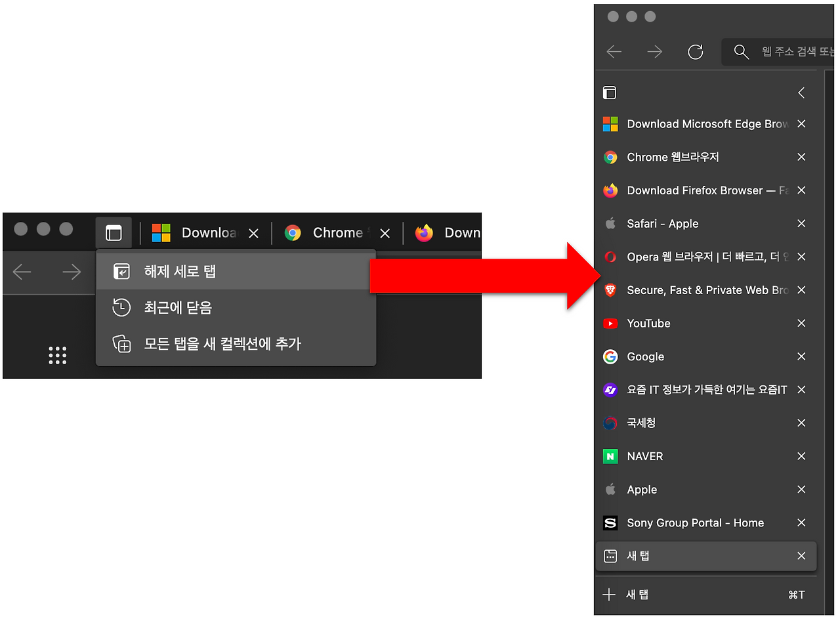Open 'Apple' vertical tab

click(x=705, y=490)
